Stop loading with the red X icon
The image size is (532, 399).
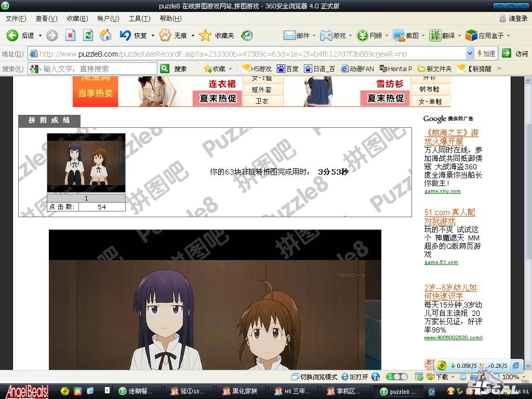70,35
